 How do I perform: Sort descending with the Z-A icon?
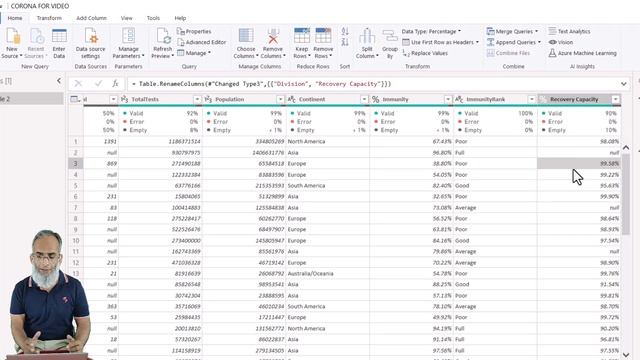(345, 42)
